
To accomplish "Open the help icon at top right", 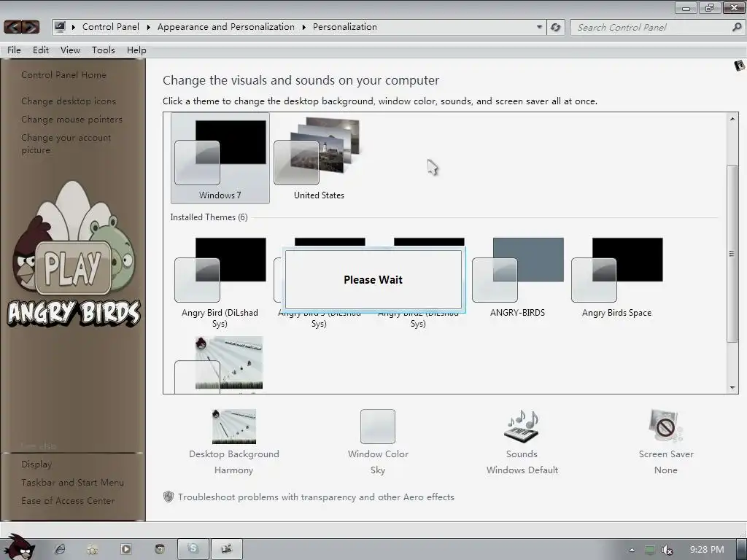I will coord(740,65).
